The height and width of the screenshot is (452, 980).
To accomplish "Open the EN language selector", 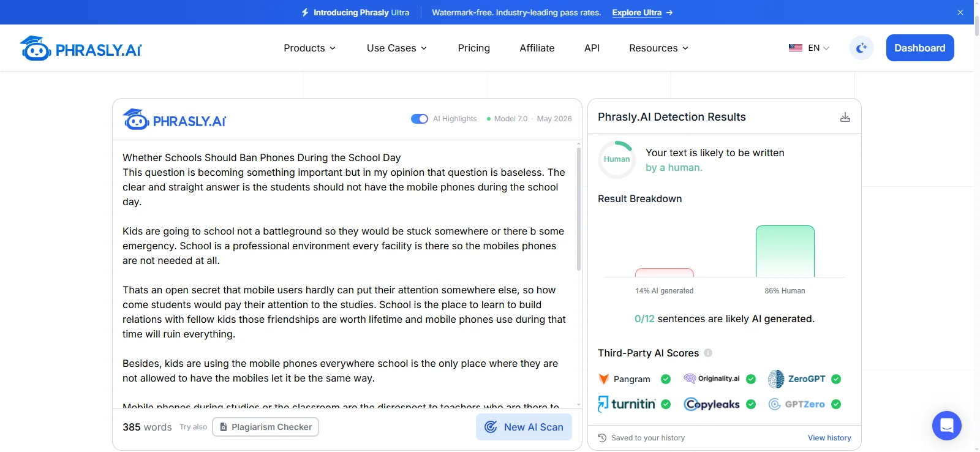I will [x=810, y=48].
